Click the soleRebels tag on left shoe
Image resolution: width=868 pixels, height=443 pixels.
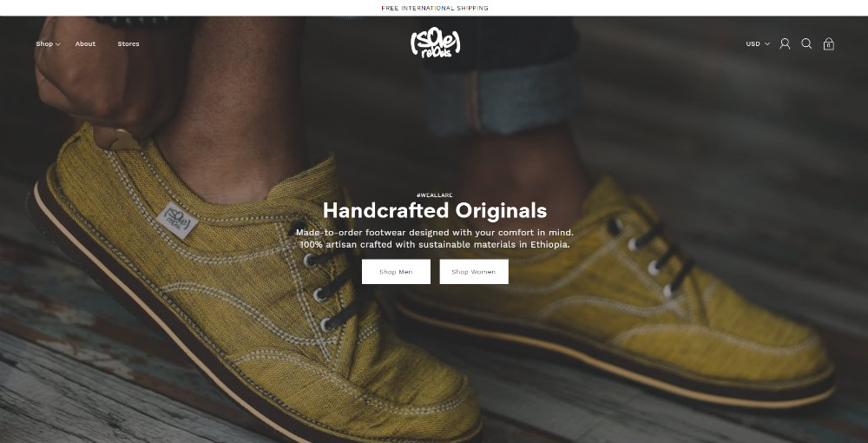tap(176, 220)
